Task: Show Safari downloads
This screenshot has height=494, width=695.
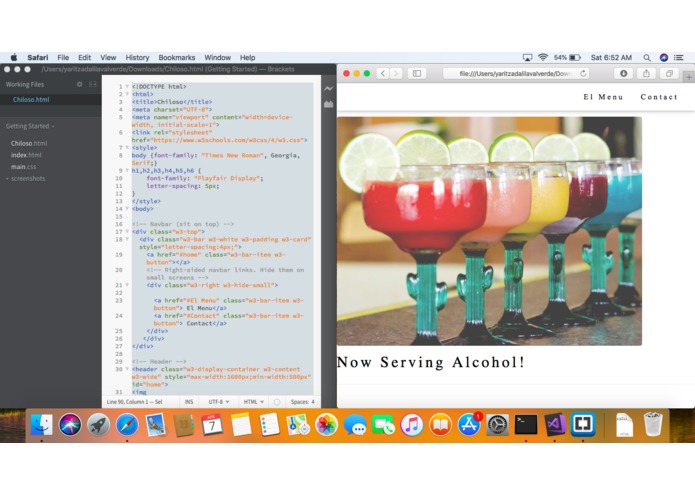Action: tap(623, 74)
